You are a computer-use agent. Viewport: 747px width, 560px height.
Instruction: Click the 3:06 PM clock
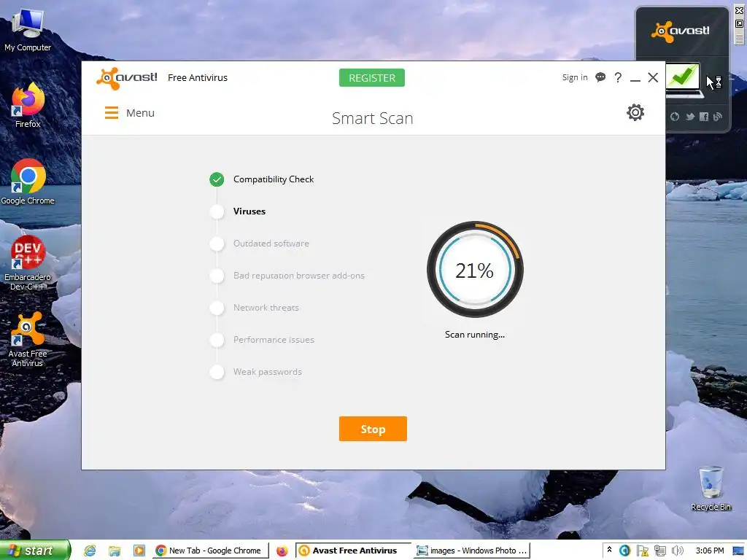click(x=709, y=551)
